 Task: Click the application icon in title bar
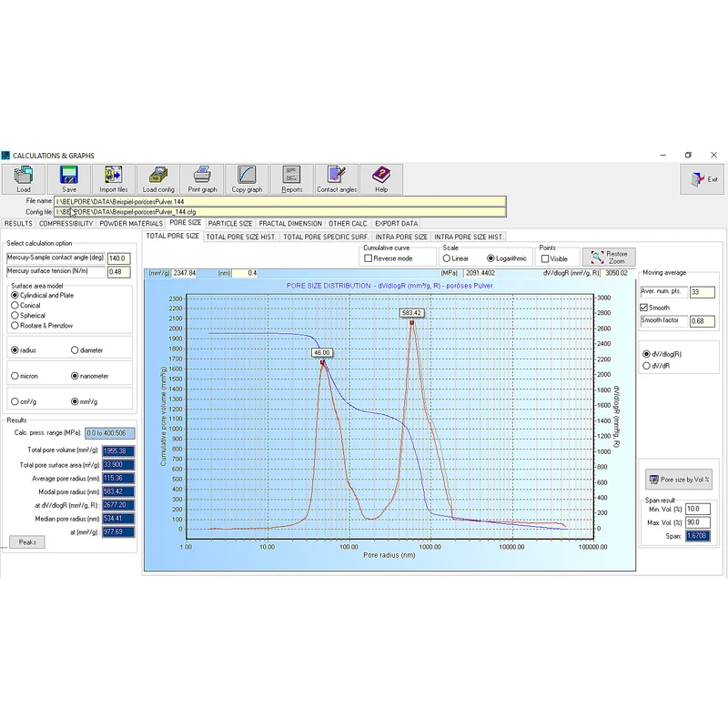5,156
